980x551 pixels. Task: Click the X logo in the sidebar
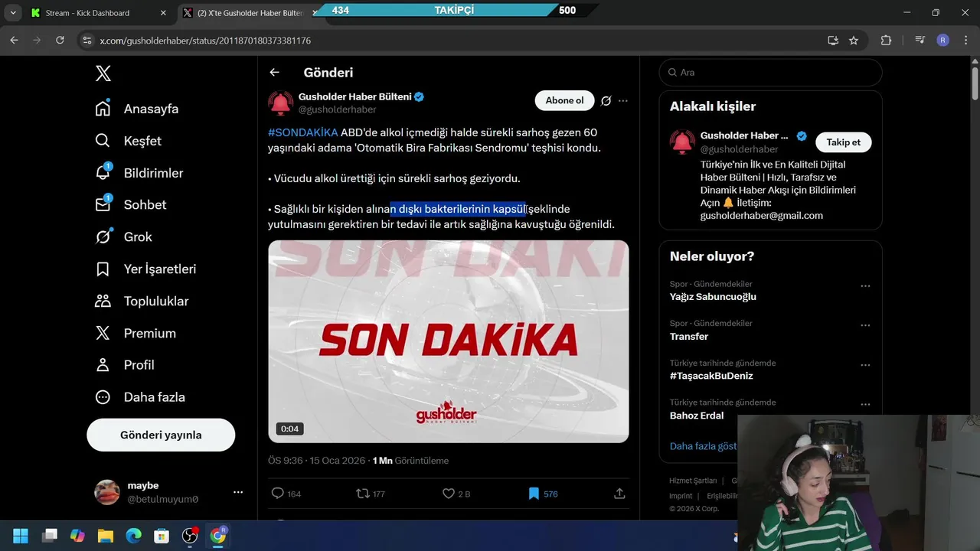pyautogui.click(x=103, y=73)
